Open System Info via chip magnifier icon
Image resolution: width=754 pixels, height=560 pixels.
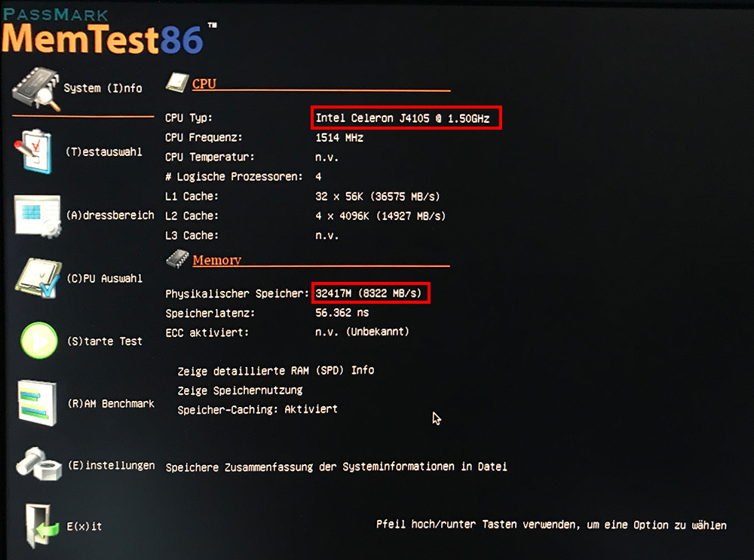(36, 89)
